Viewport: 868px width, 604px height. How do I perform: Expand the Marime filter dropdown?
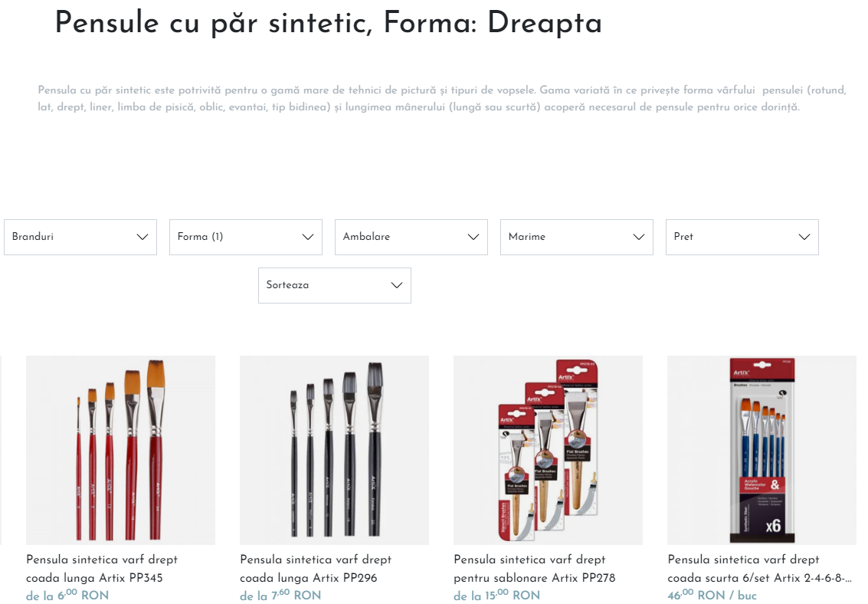pos(577,237)
